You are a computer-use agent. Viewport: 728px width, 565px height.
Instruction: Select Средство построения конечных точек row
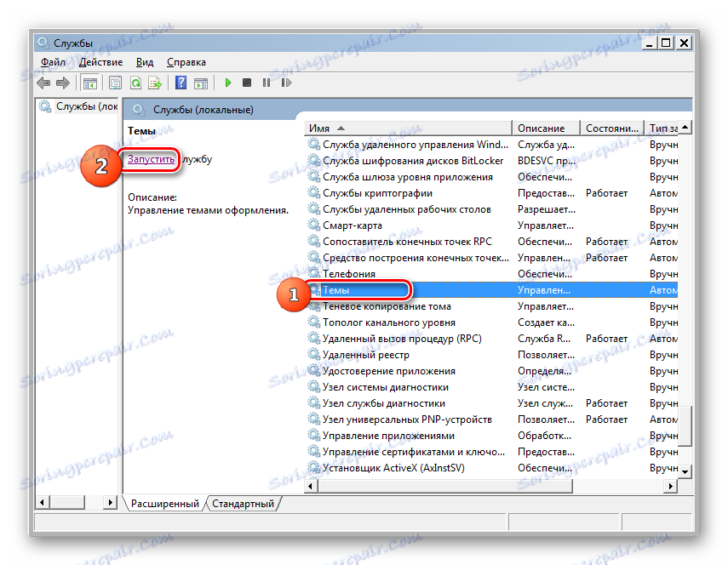[491, 258]
